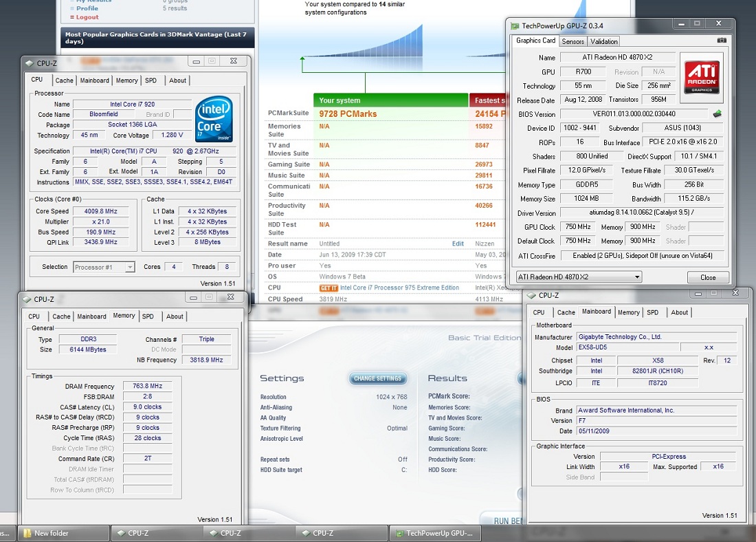
Task: Click the EX58-UD5 model value
Action: [627, 347]
